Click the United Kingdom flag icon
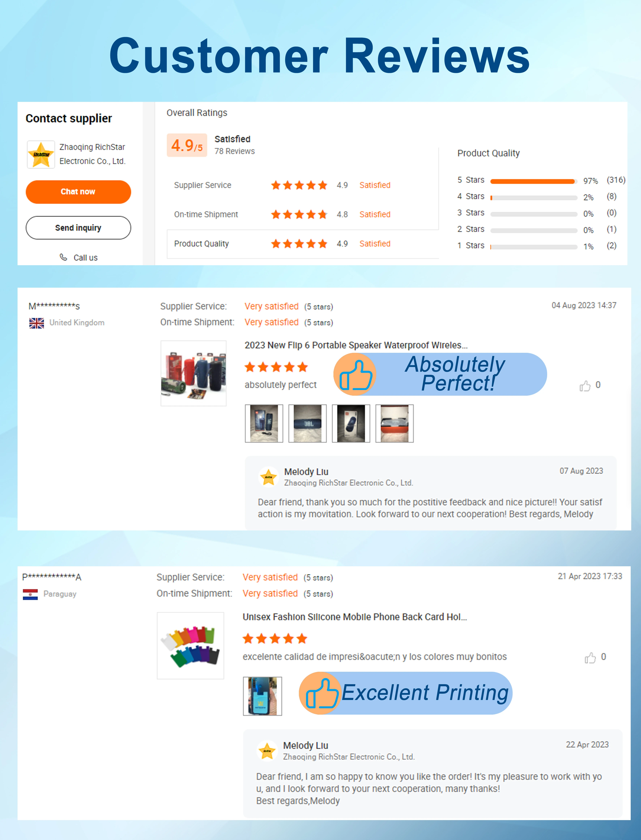Screen dimensions: 641x840 [37, 323]
